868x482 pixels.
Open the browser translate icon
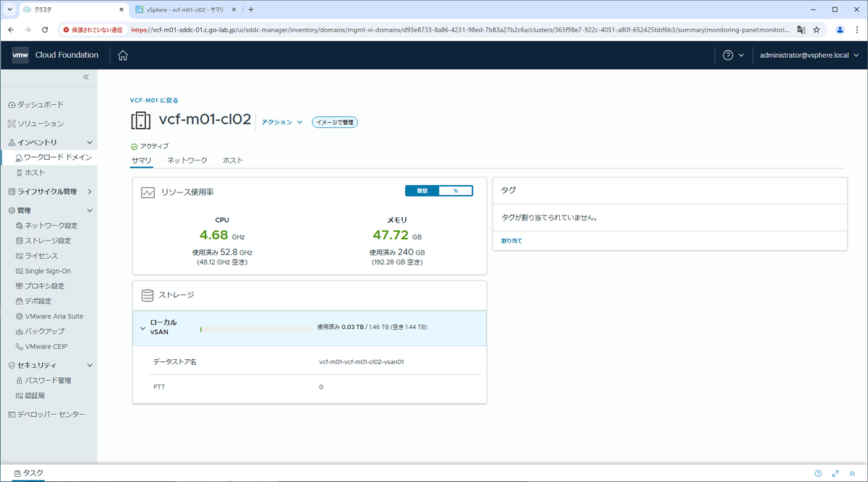pyautogui.click(x=801, y=30)
